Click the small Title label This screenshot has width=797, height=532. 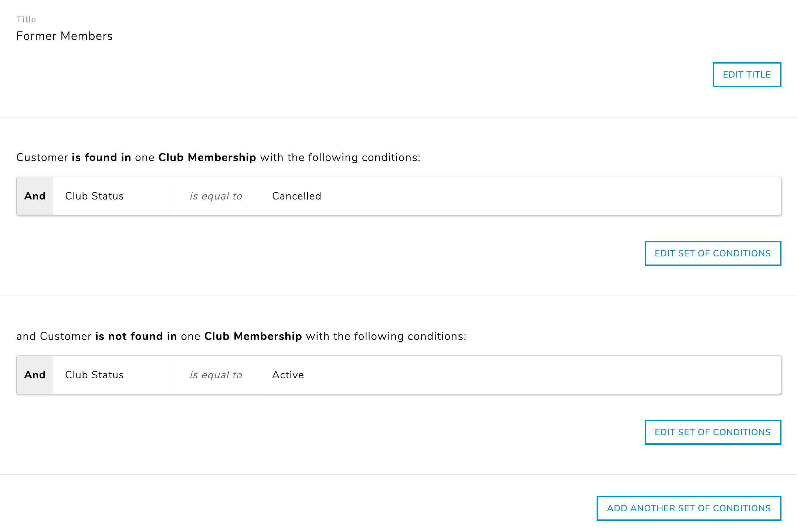[26, 19]
